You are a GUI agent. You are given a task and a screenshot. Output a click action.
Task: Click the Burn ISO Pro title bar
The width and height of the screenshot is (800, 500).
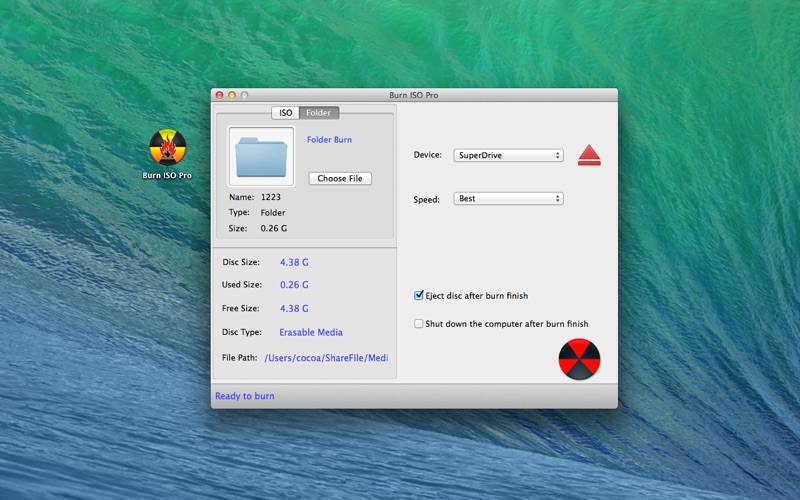click(414, 95)
